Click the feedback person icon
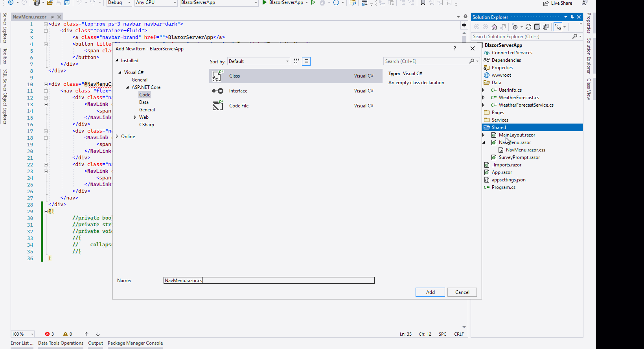 (x=585, y=2)
